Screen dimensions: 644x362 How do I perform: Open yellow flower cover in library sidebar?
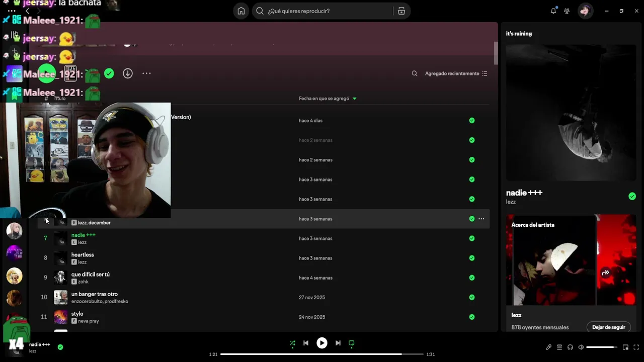tap(14, 276)
